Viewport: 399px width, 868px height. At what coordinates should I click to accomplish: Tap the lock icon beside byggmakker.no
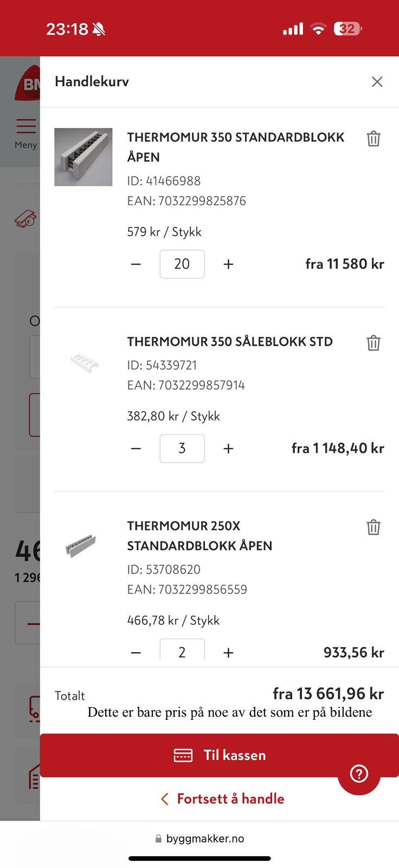point(158,839)
